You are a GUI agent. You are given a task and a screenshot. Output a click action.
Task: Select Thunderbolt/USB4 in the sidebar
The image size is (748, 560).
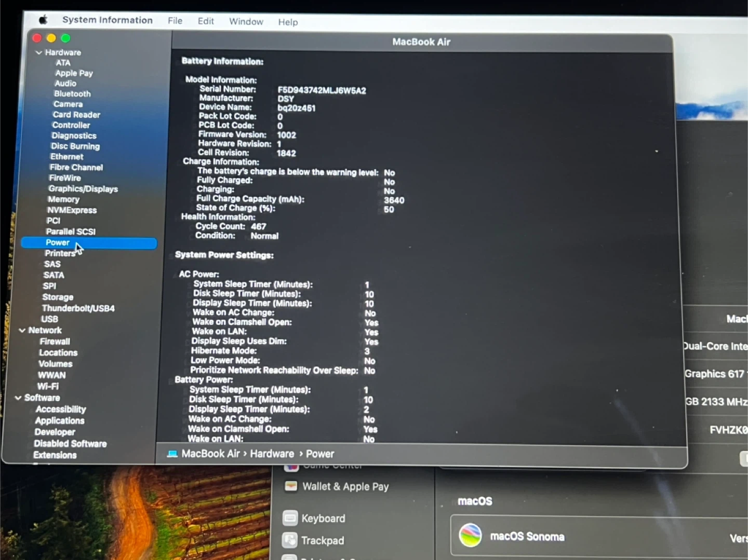click(78, 308)
